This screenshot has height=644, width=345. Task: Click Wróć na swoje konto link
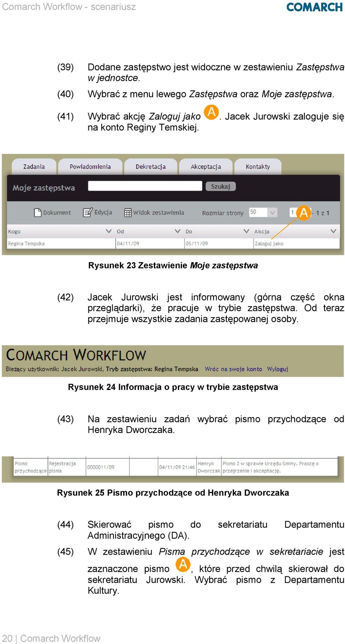click(233, 369)
